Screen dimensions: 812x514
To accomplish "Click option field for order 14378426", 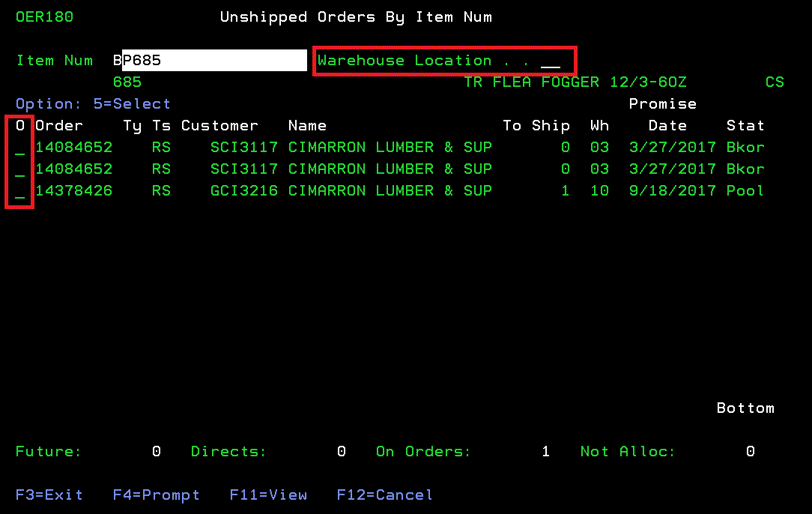I will 20,191.
